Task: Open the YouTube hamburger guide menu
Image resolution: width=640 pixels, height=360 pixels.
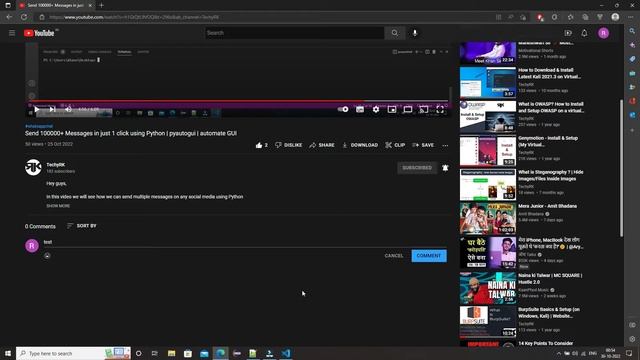Action: [12, 33]
